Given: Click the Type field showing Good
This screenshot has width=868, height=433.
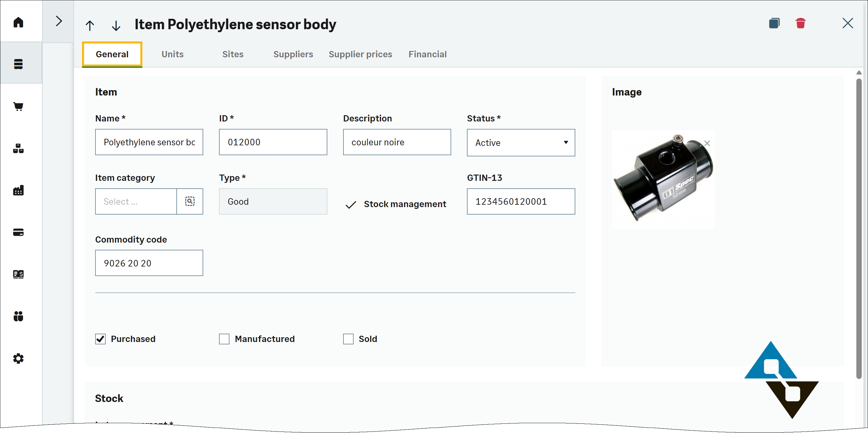Looking at the screenshot, I should 273,201.
